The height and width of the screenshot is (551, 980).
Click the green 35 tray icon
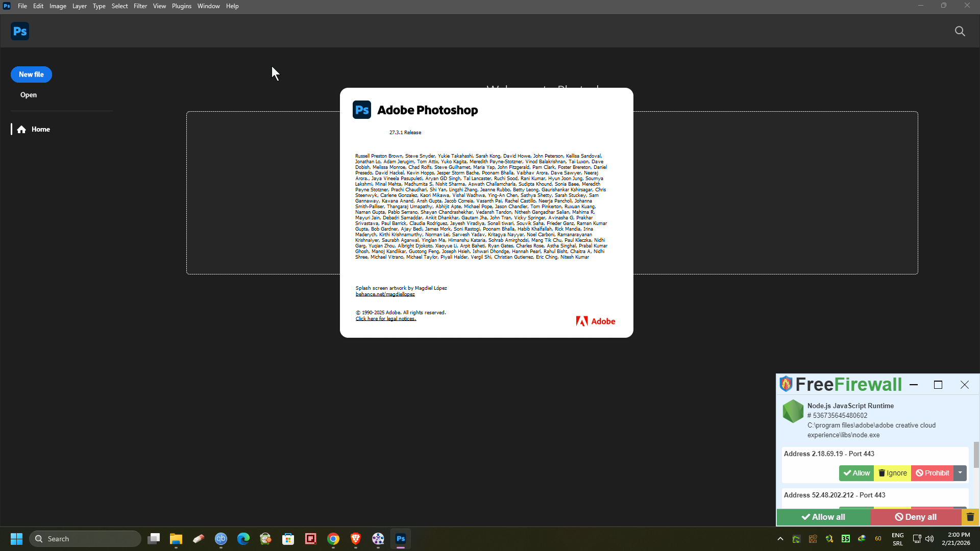click(846, 539)
